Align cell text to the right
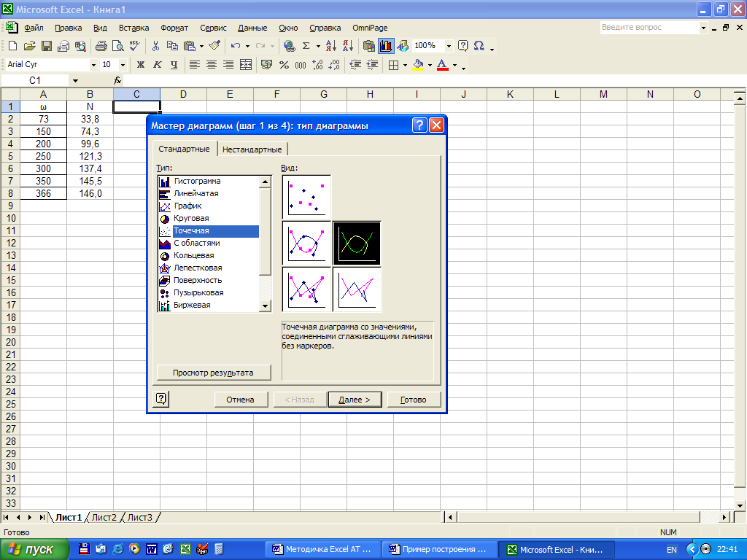The width and height of the screenshot is (747, 560). [x=228, y=65]
